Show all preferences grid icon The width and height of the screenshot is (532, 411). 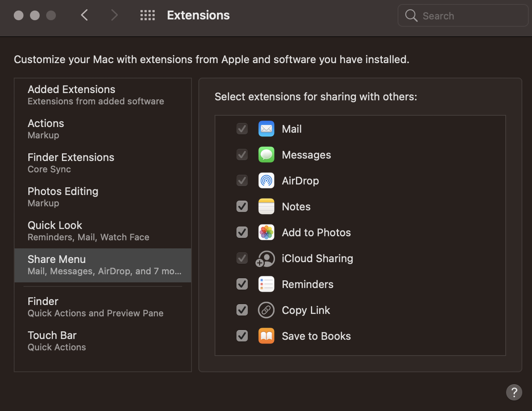pyautogui.click(x=147, y=15)
